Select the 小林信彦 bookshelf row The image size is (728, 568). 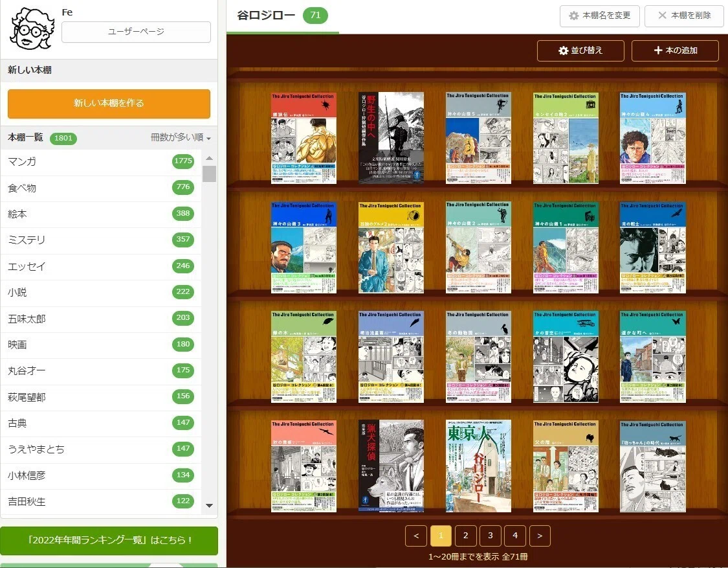point(101,475)
